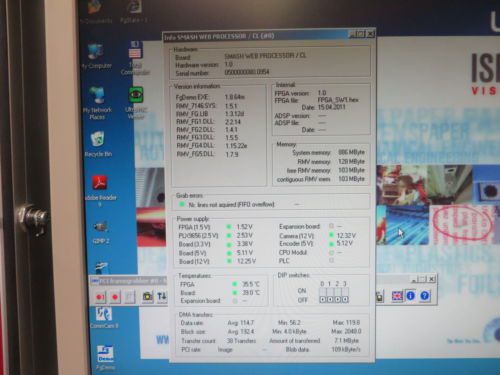Select My Network Places icon
Viewport: 500px width, 375px height.
(97, 102)
